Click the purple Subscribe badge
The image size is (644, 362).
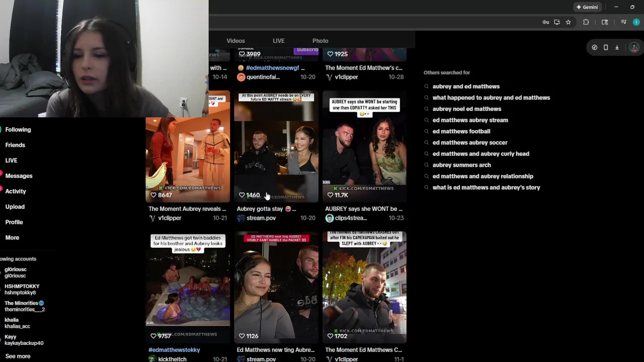point(306,50)
